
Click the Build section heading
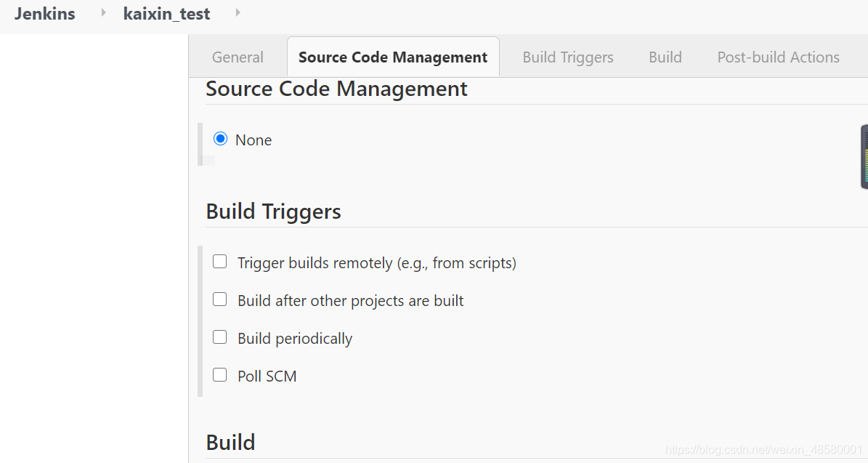pos(230,442)
